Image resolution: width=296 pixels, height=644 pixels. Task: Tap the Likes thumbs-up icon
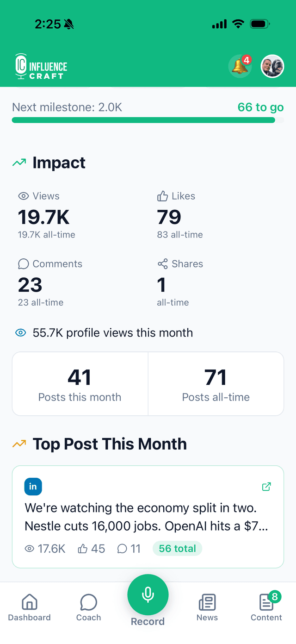tap(162, 196)
